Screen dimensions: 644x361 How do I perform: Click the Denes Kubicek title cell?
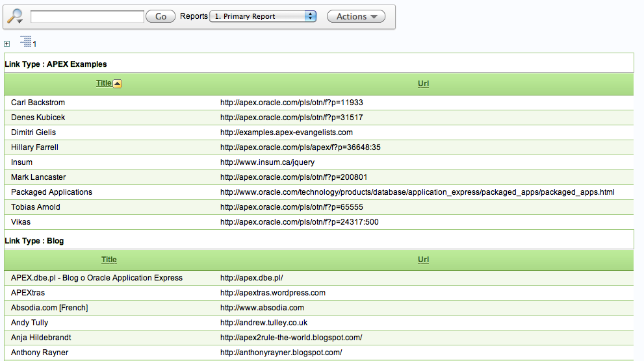tap(38, 118)
